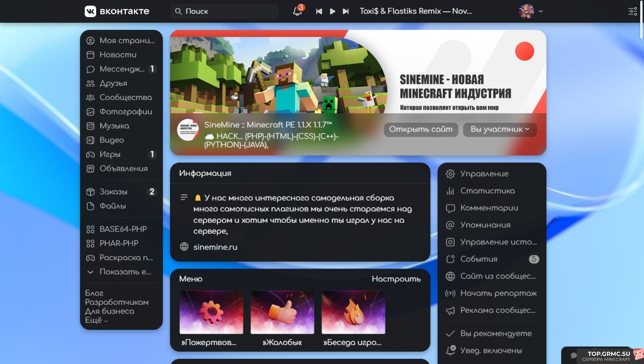Focus the Поиск search field
644x364 pixels.
224,11
